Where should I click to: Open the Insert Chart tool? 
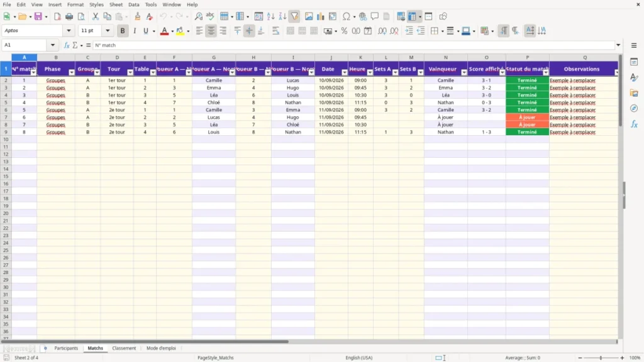[x=320, y=16]
